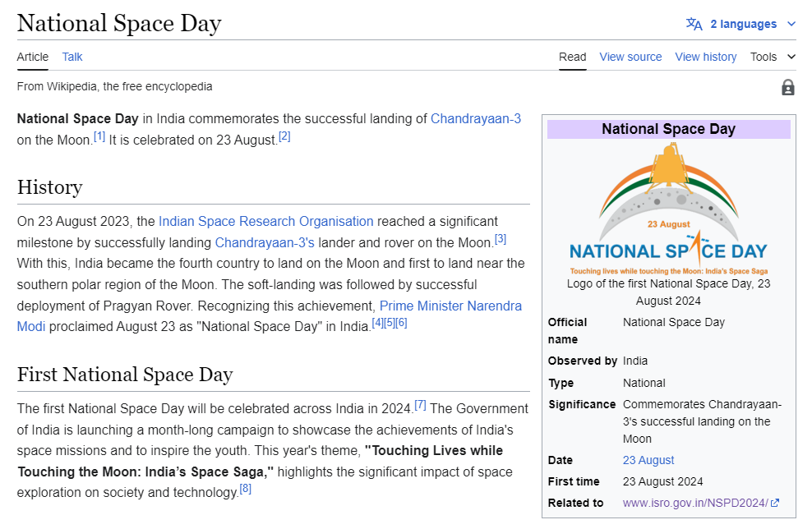The image size is (812, 529).
Task: Jump to citation [2]
Action: tap(285, 136)
